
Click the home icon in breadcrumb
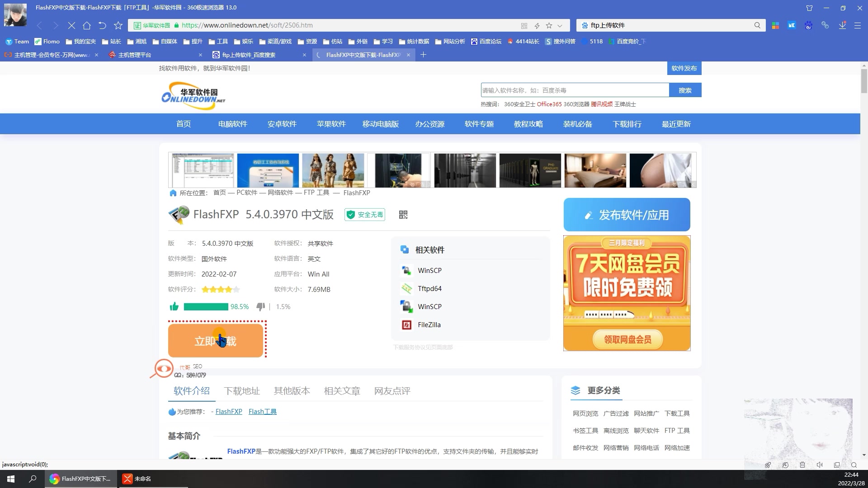[173, 193]
